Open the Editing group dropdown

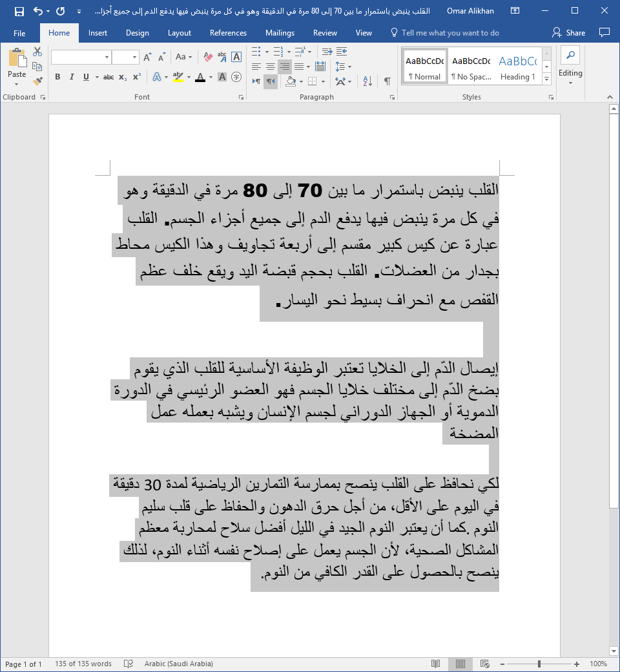click(x=570, y=83)
